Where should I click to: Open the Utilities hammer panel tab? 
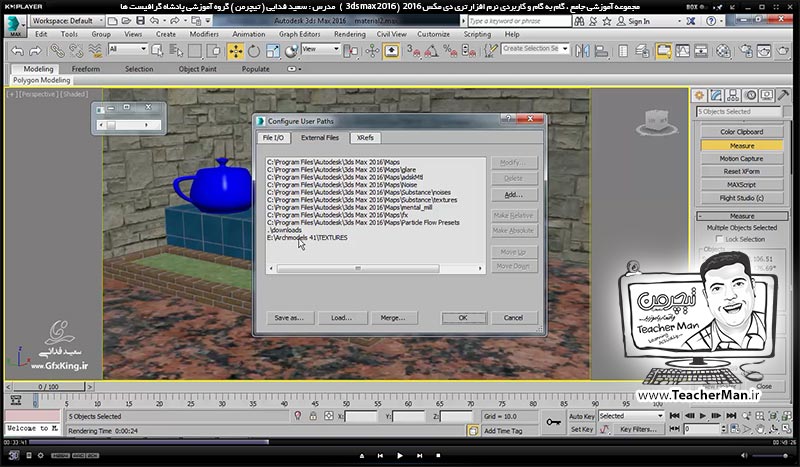tap(784, 95)
